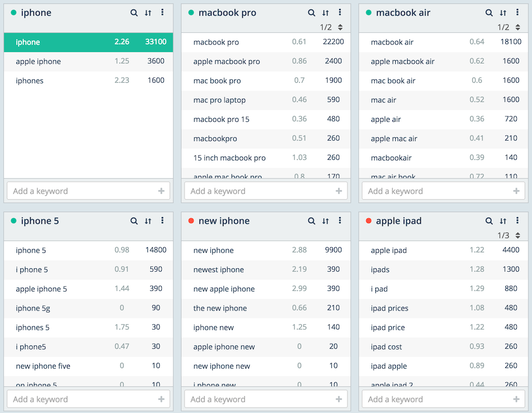Click the new iphone group title
532x413 pixels.
[224, 221]
